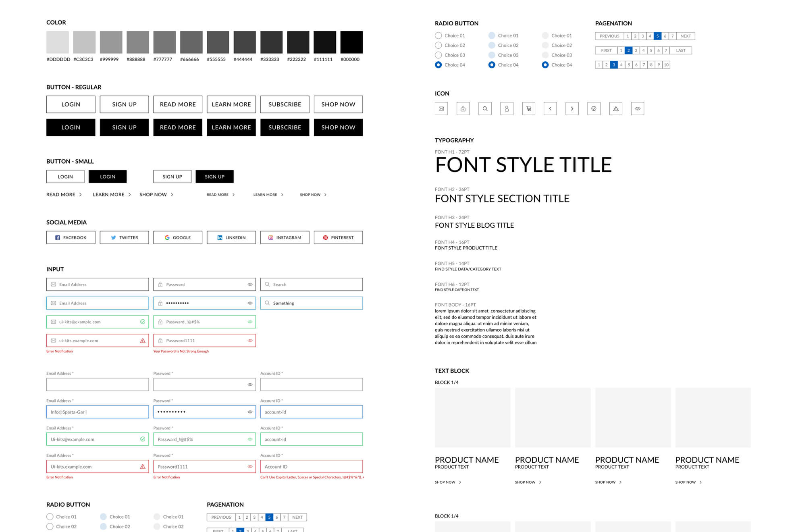Expand the SHOP NOW link with chevron
The height and width of the screenshot is (532, 798).
156,194
